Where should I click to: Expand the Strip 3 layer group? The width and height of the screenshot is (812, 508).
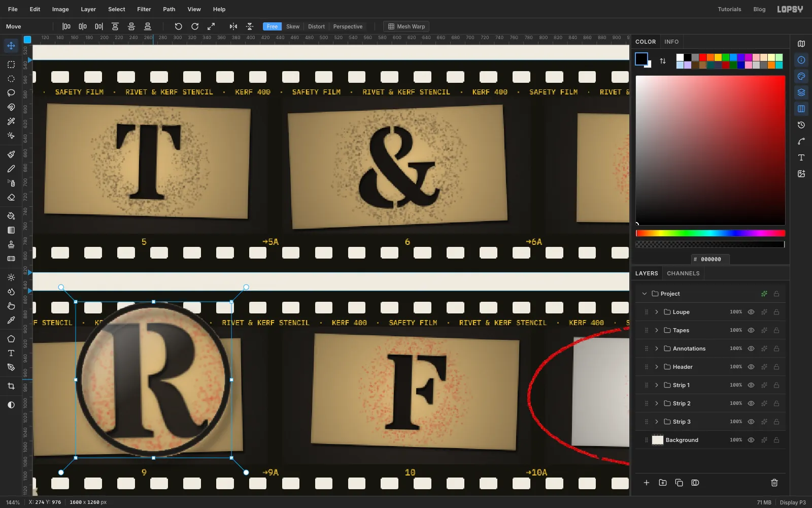point(656,422)
